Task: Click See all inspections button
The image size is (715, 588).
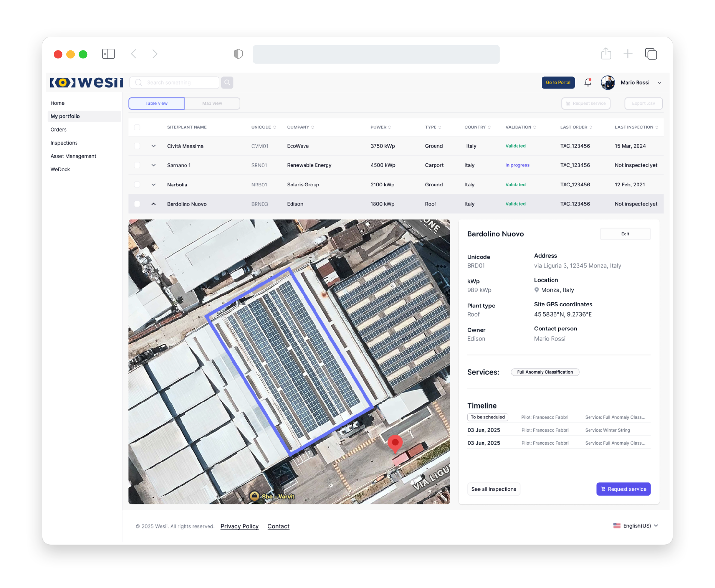Action: 494,489
